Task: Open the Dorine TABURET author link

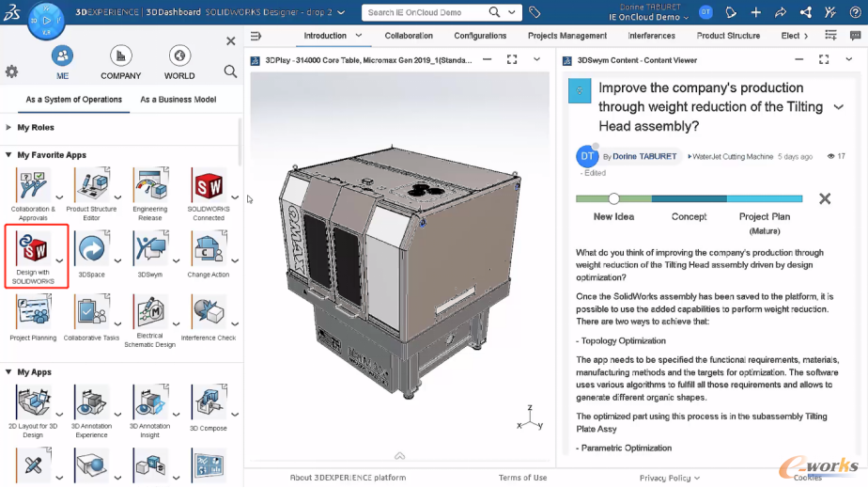Action: (x=644, y=157)
